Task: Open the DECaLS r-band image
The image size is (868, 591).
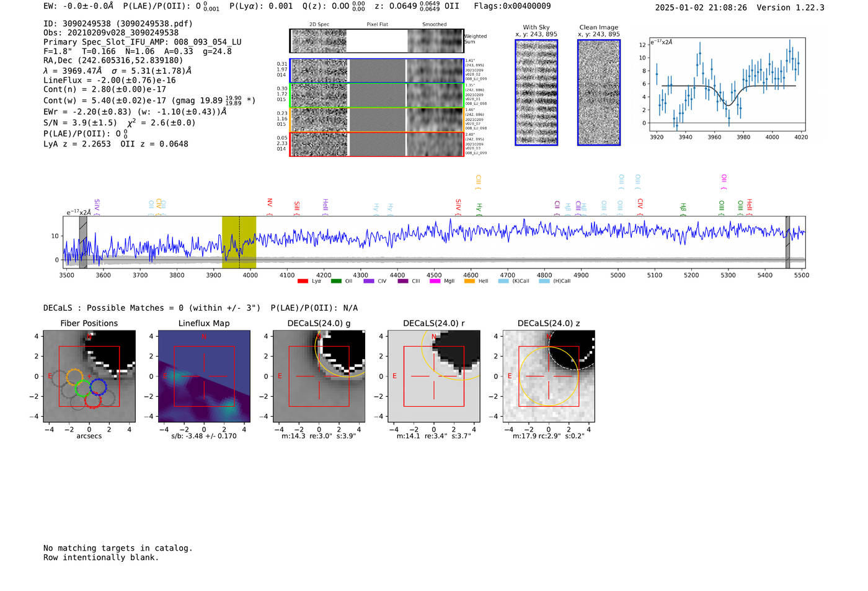Action: (433, 376)
